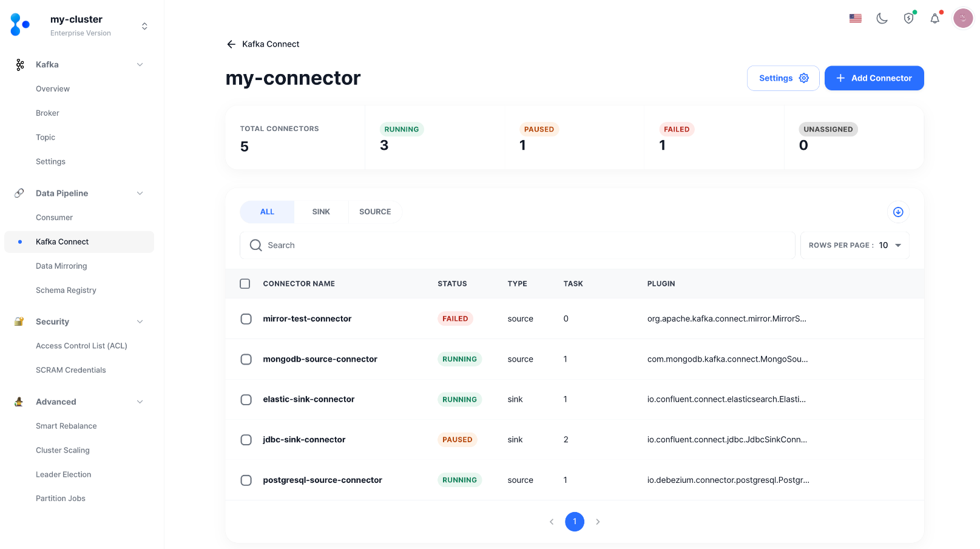Open the user profile avatar

pos(962,18)
